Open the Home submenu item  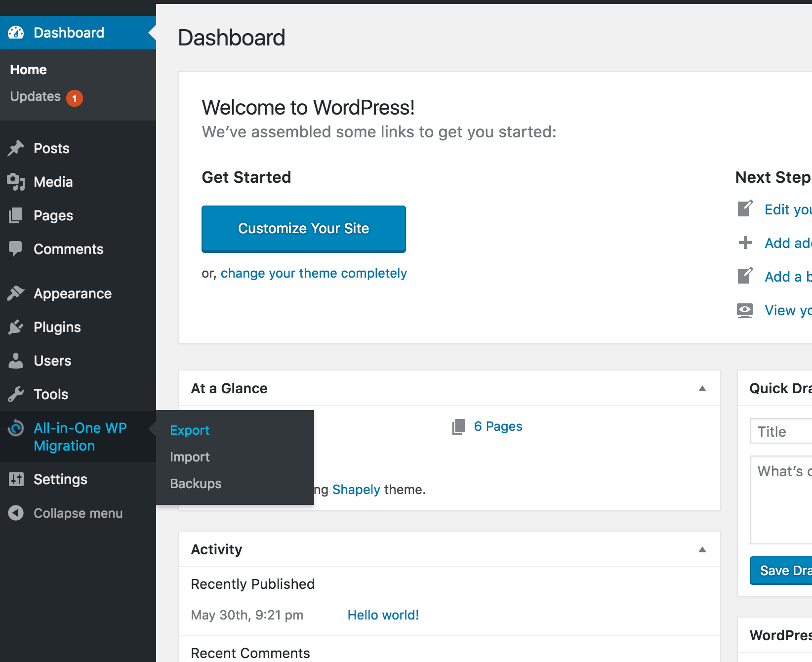click(x=28, y=70)
